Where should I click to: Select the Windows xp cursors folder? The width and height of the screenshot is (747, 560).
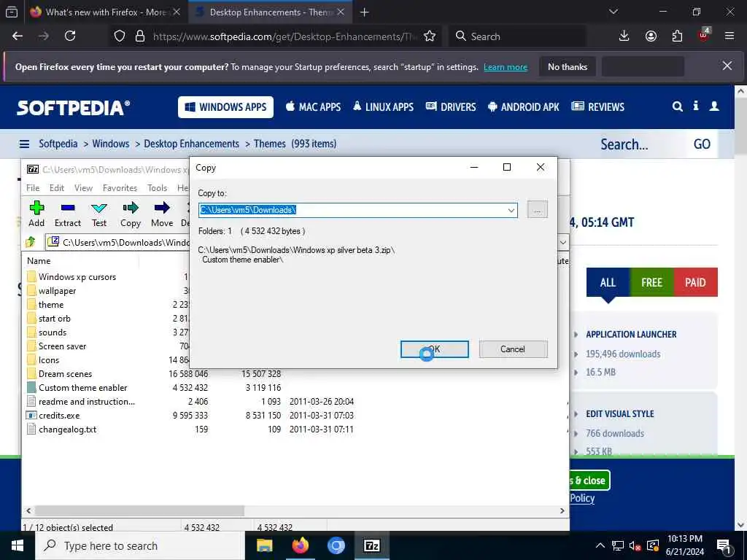71,276
